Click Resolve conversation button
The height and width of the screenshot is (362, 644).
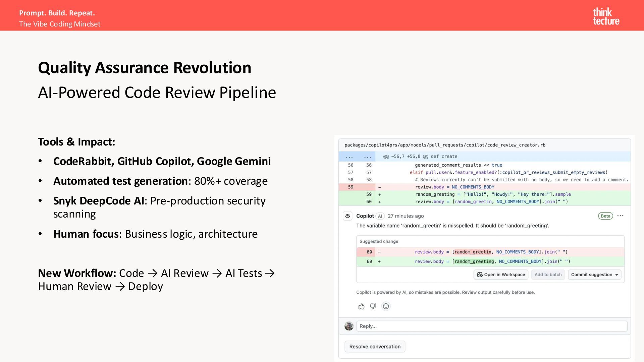[375, 347]
